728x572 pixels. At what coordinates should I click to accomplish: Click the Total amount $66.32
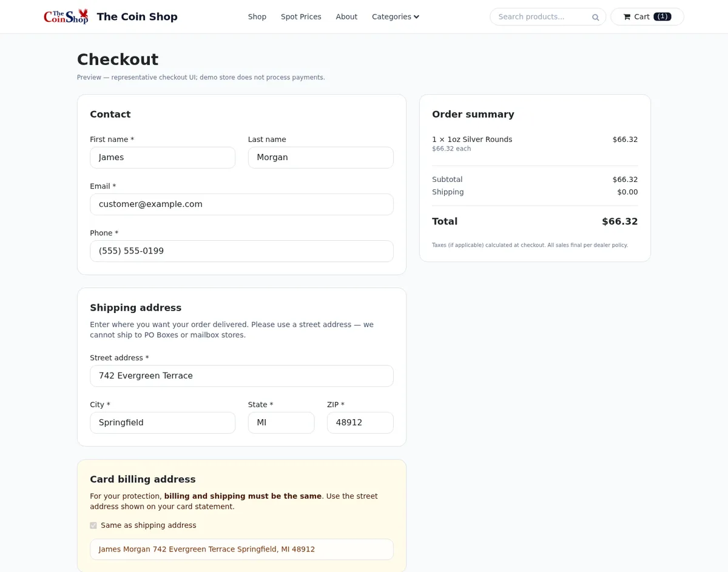619,221
